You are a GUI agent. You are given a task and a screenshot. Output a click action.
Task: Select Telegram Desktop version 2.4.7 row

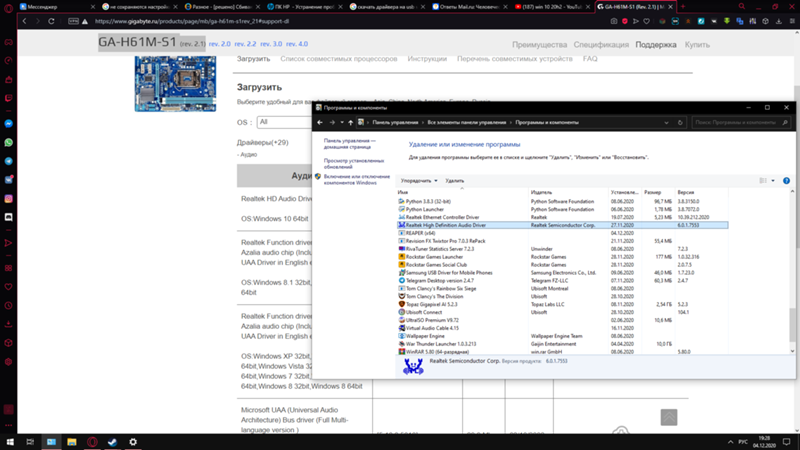(562, 281)
